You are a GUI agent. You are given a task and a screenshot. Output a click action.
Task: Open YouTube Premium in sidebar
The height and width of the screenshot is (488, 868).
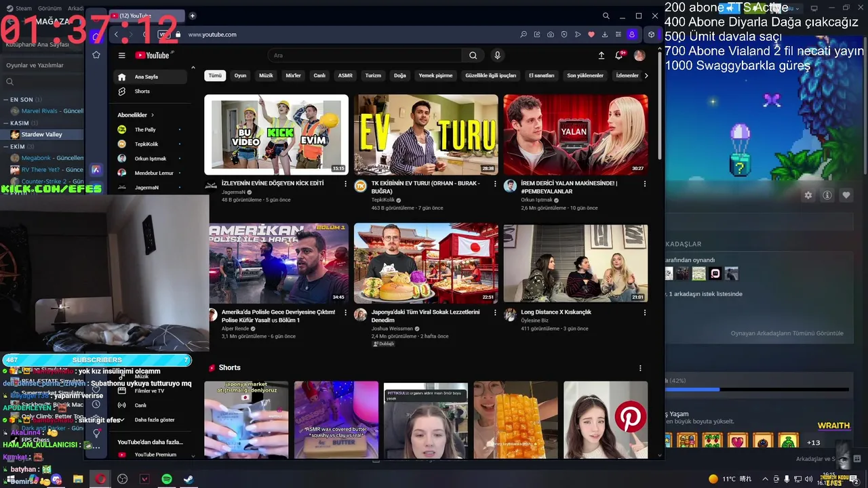click(x=150, y=455)
